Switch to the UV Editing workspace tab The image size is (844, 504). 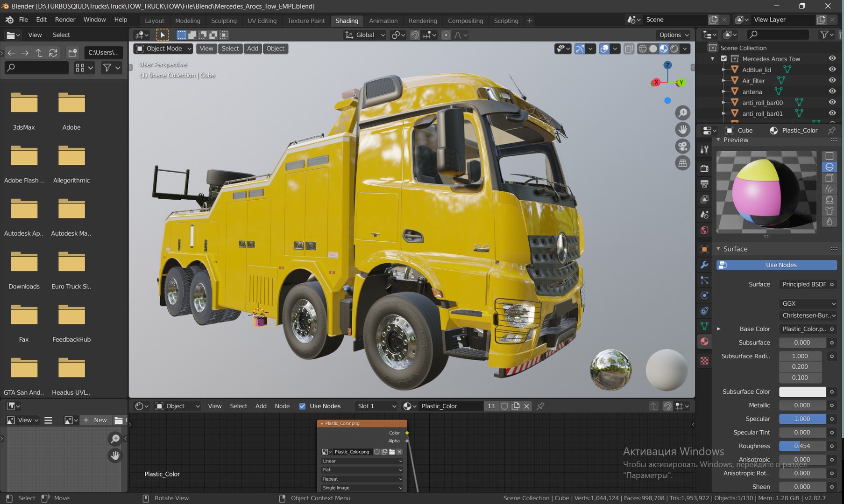[x=262, y=21]
